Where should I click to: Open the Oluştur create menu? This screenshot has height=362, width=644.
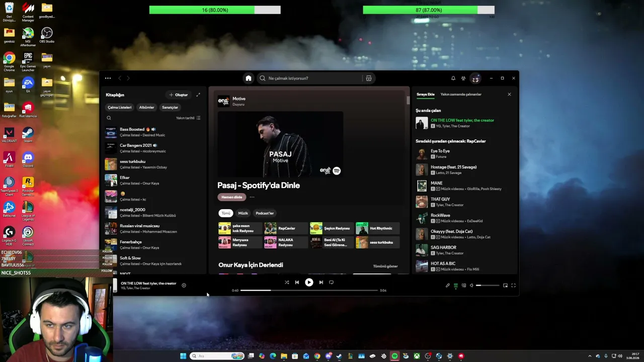pyautogui.click(x=179, y=95)
